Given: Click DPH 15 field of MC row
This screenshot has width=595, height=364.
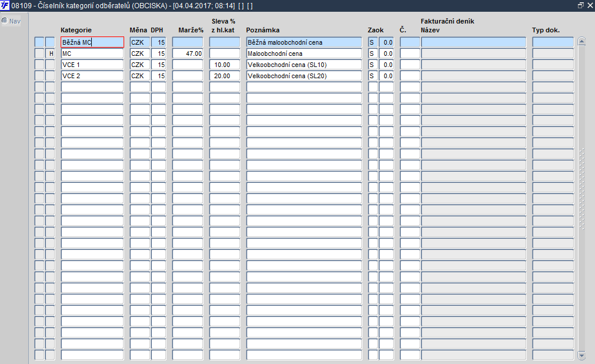Looking at the screenshot, I should (158, 54).
